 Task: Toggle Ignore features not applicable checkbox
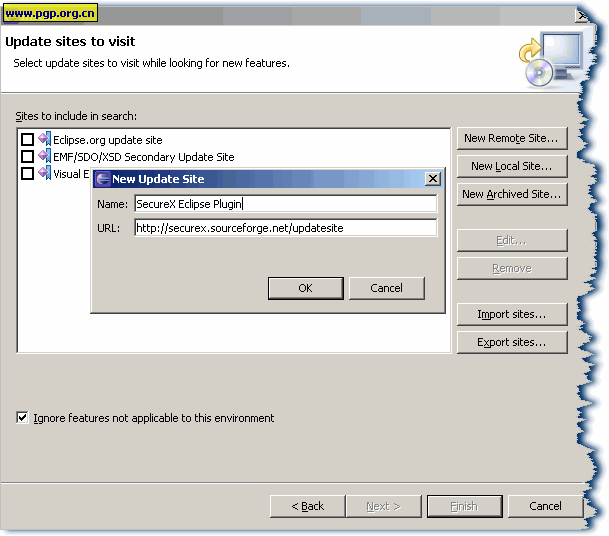[23, 418]
